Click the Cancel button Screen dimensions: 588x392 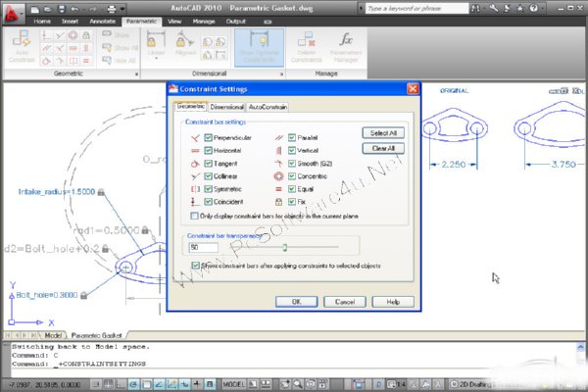click(345, 302)
